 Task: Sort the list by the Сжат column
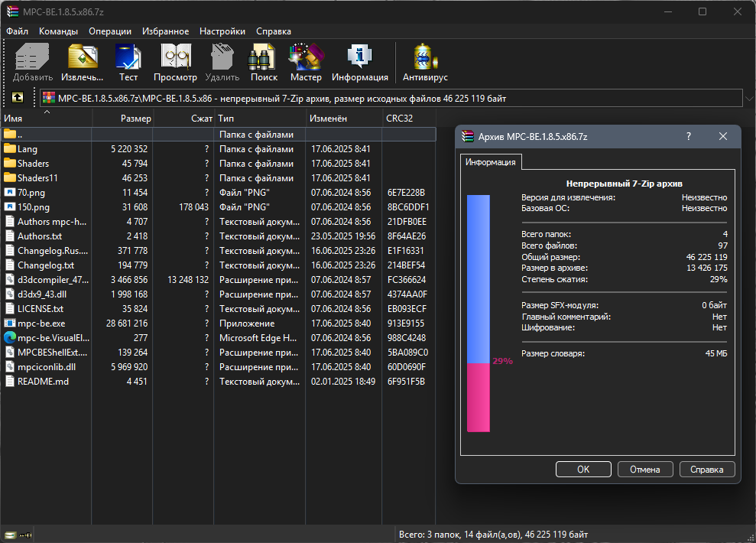pyautogui.click(x=183, y=118)
